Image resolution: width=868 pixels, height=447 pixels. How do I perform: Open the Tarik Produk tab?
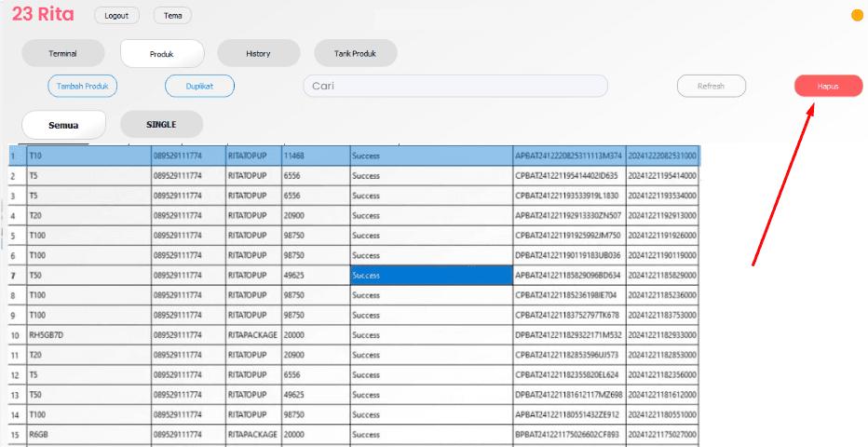point(355,53)
